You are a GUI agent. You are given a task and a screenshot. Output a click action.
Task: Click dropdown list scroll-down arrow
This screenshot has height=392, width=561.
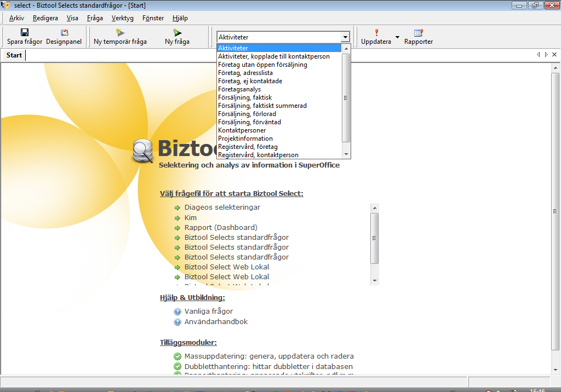[346, 154]
